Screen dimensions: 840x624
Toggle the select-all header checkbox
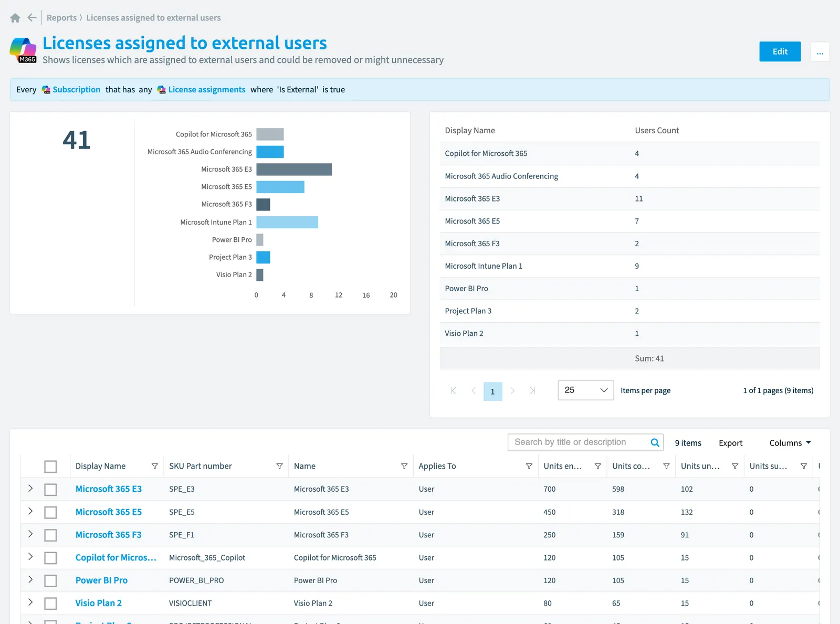[x=50, y=467]
